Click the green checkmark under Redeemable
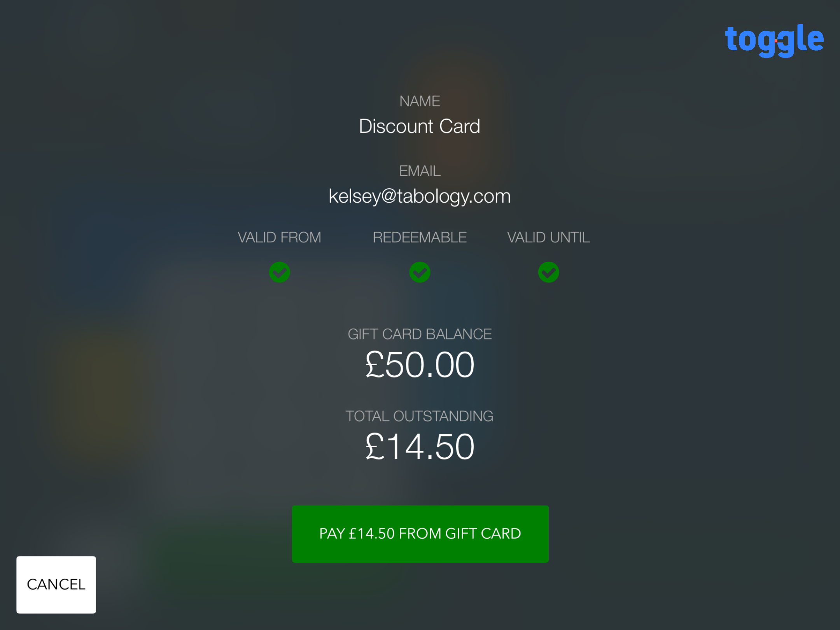The image size is (840, 630). pos(420,272)
